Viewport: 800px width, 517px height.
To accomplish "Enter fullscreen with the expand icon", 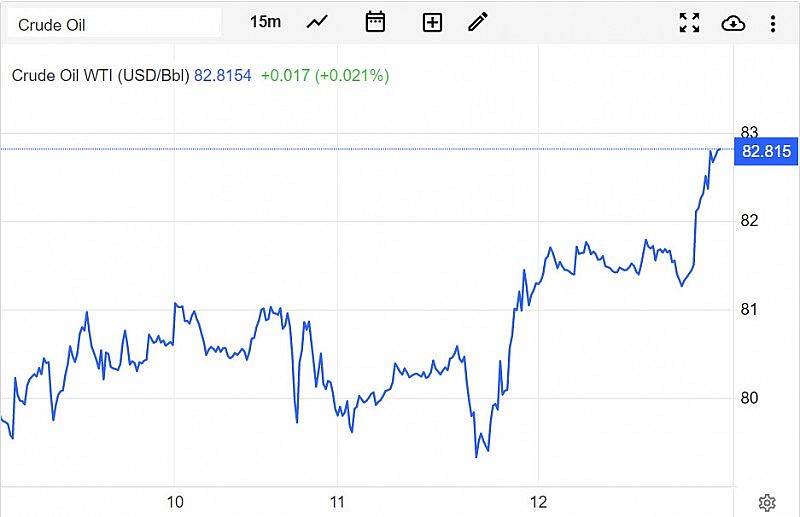I will click(689, 23).
